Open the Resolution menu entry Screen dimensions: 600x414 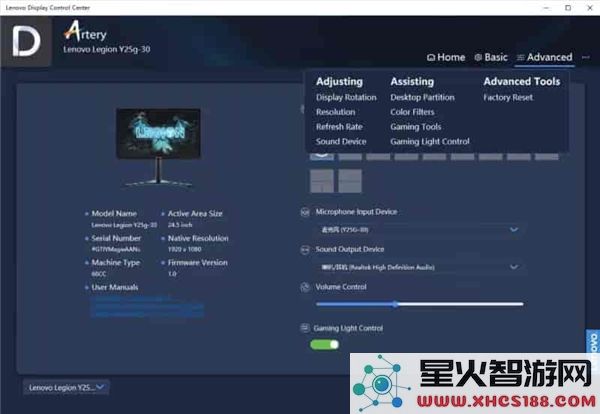[x=336, y=112]
